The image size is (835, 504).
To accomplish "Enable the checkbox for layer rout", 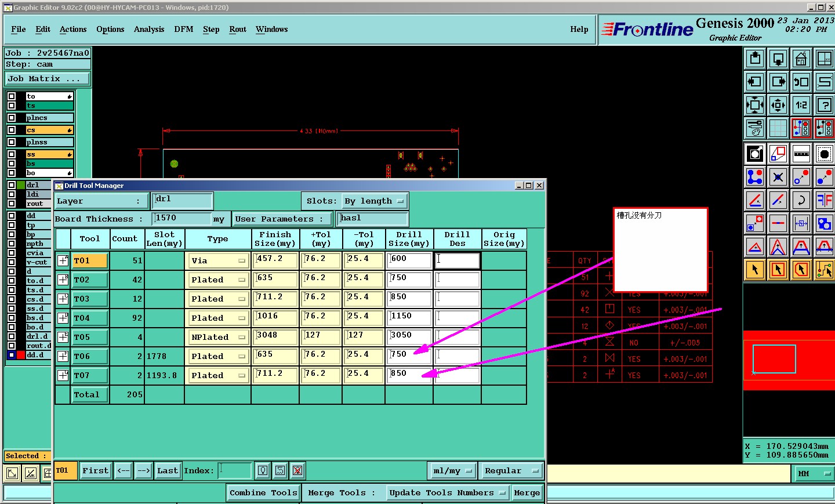I will click(12, 204).
